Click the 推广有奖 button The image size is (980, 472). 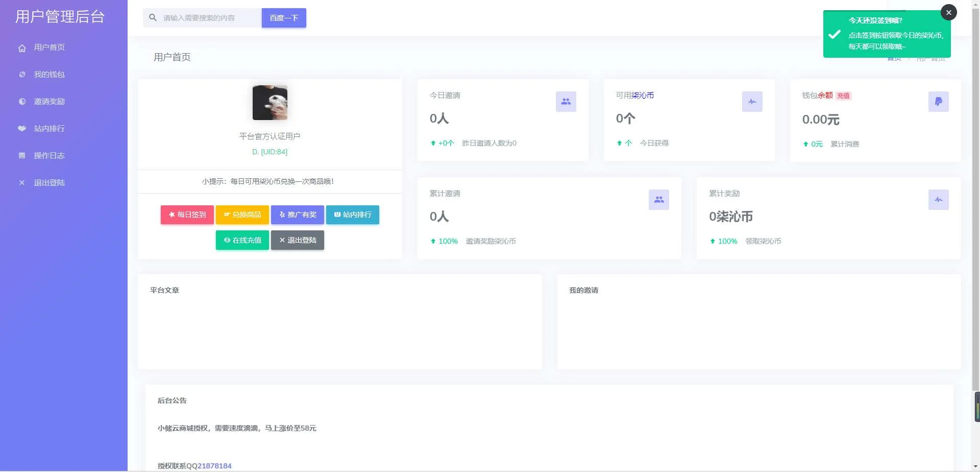[x=297, y=215]
